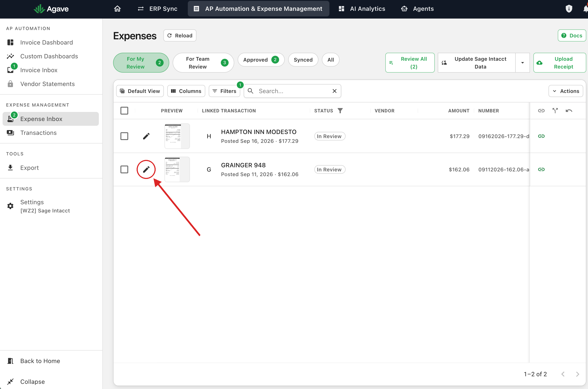588x389 pixels.
Task: Switch to the For Team Review tab
Action: coord(203,63)
